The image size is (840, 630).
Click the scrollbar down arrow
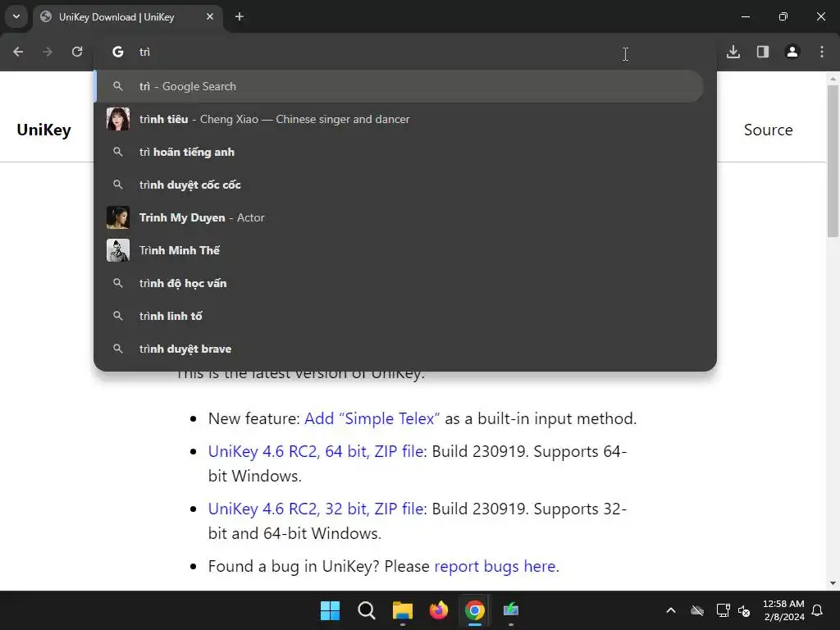833,583
